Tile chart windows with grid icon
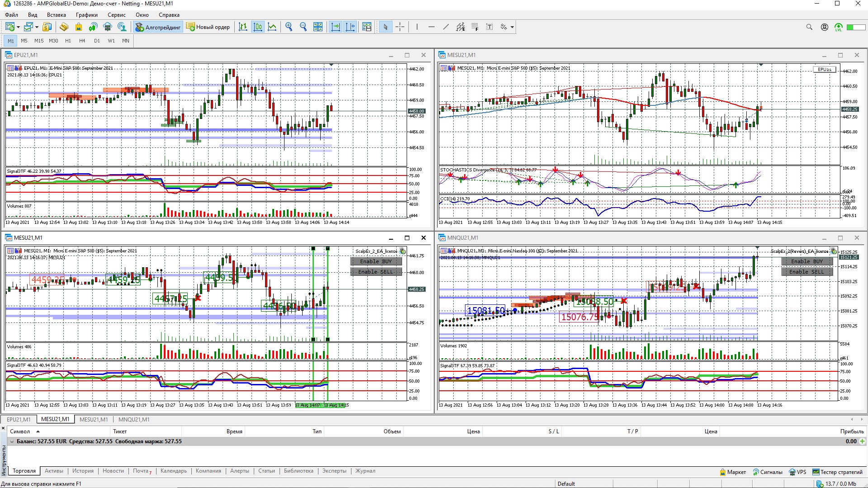 click(318, 27)
